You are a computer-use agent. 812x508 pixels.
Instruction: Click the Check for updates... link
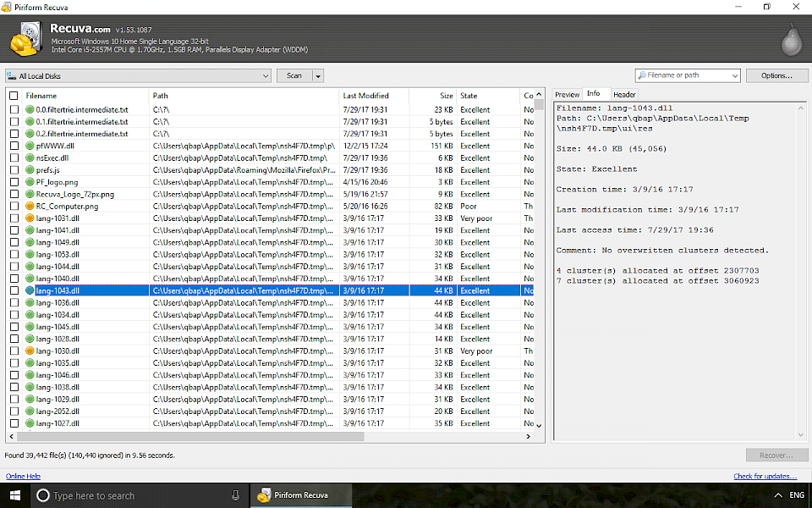coord(765,477)
